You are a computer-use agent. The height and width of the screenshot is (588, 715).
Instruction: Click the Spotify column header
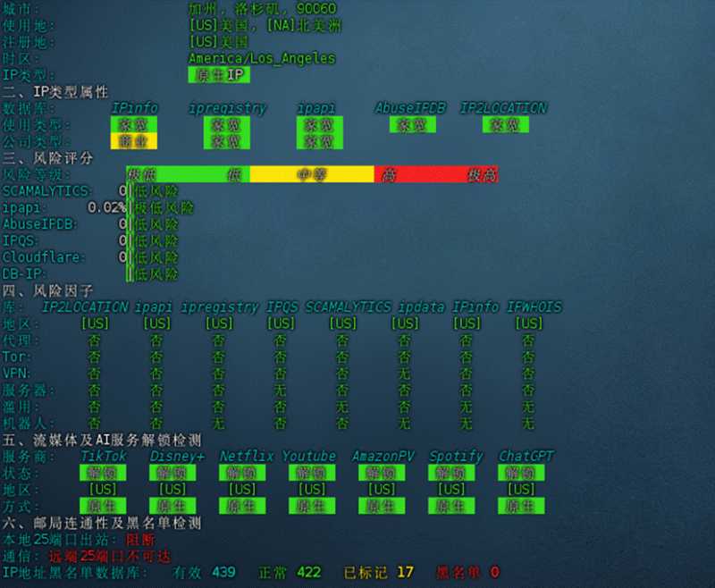point(456,456)
